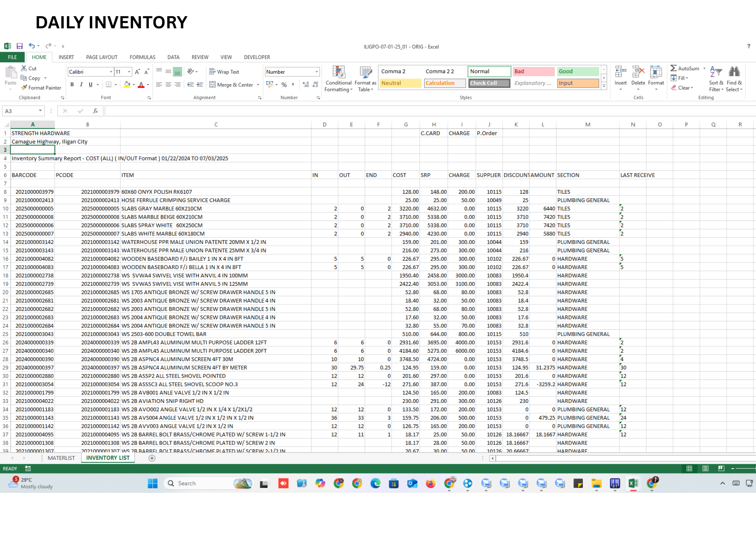Image resolution: width=756 pixels, height=534 pixels.
Task: Switch to INSERT ribbon tab
Action: pyautogui.click(x=66, y=57)
